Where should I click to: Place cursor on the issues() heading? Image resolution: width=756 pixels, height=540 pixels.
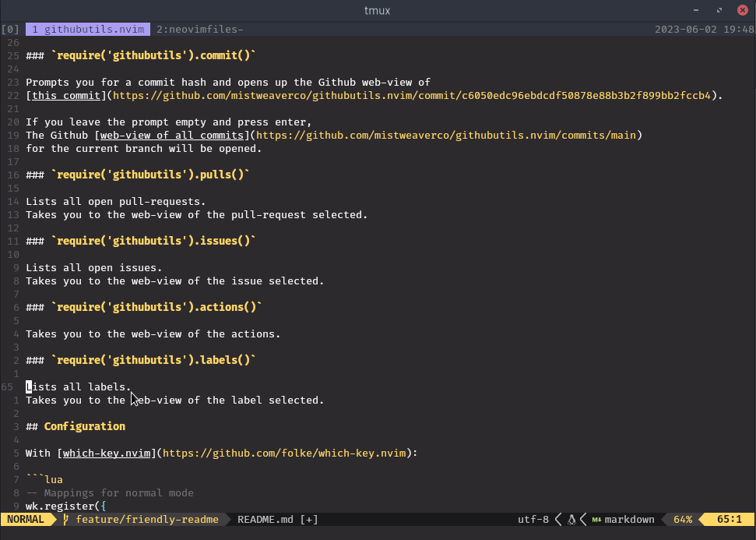(x=140, y=241)
